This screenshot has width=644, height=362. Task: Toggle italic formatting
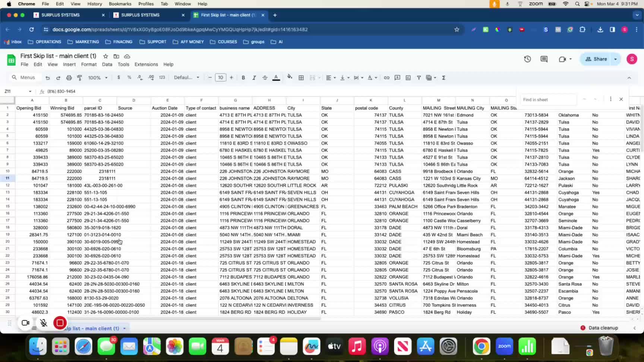(x=254, y=78)
